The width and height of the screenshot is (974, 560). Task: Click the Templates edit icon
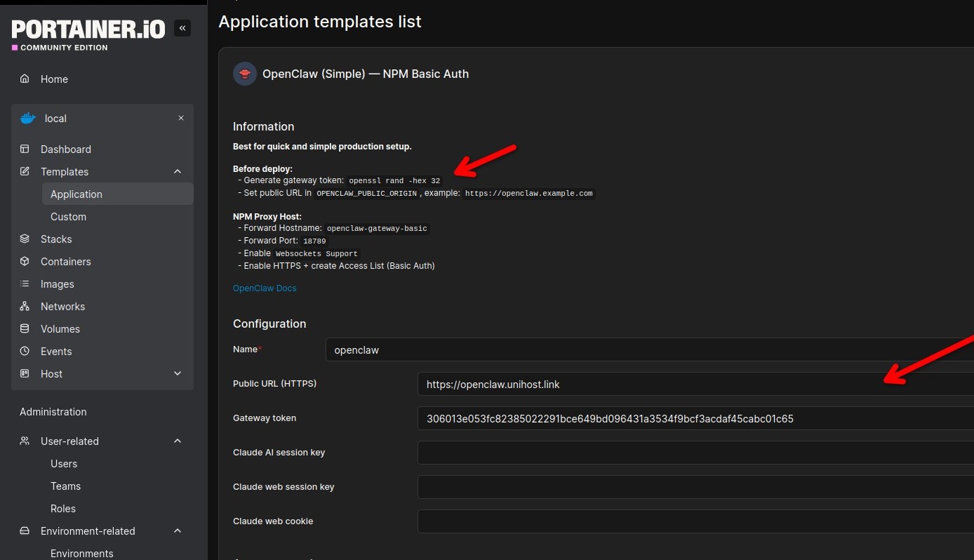tap(25, 171)
